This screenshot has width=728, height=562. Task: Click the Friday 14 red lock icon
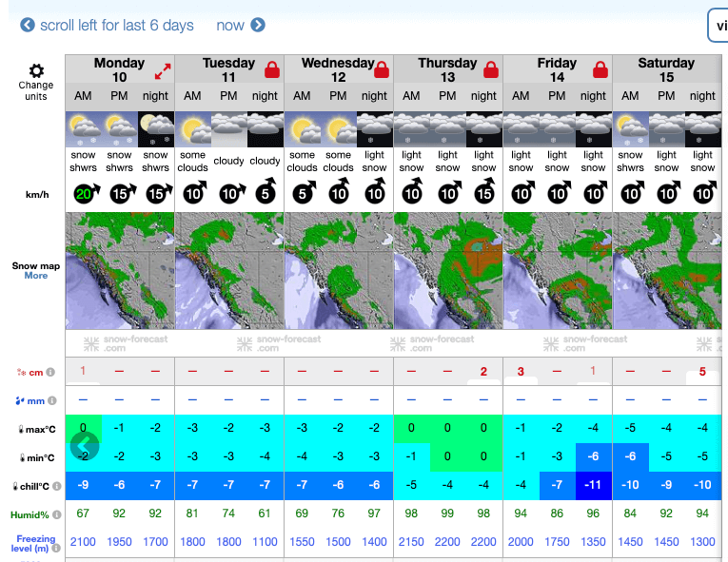tap(600, 69)
